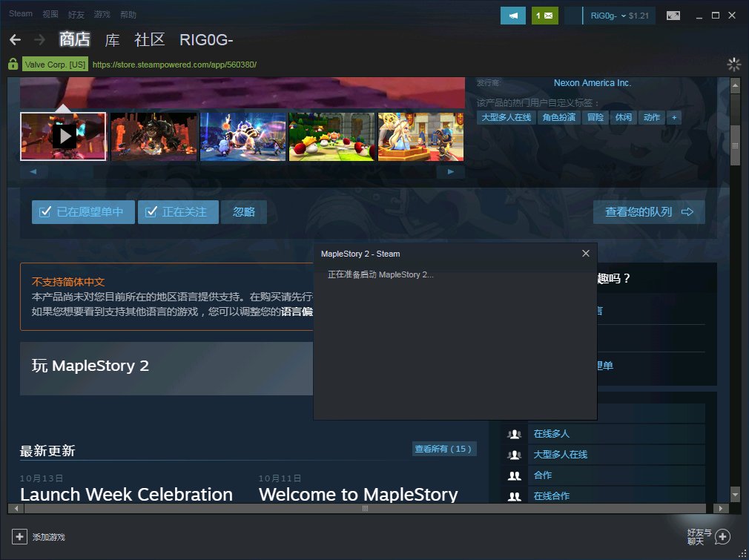Switch to Big Picture mode icon
Viewport: 749px width, 560px height.
(x=673, y=16)
